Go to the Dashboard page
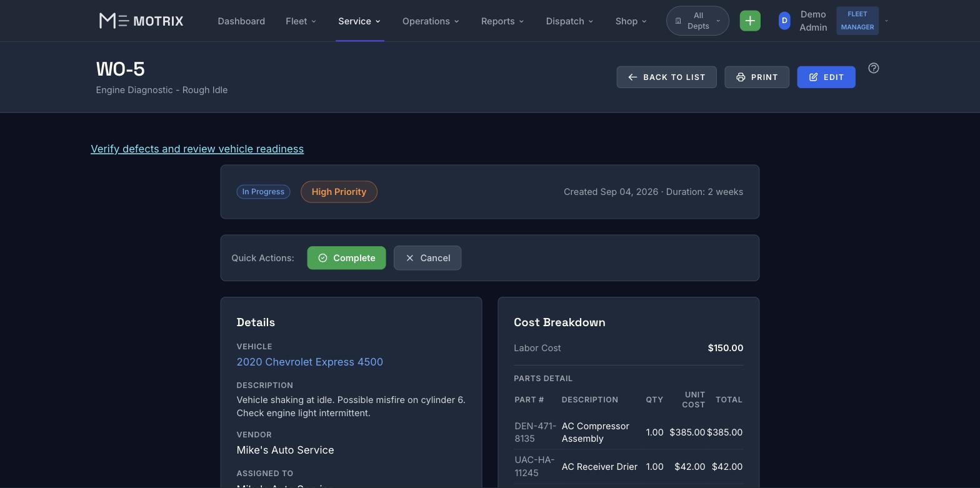Screen dimensions: 980x488 coord(241,21)
